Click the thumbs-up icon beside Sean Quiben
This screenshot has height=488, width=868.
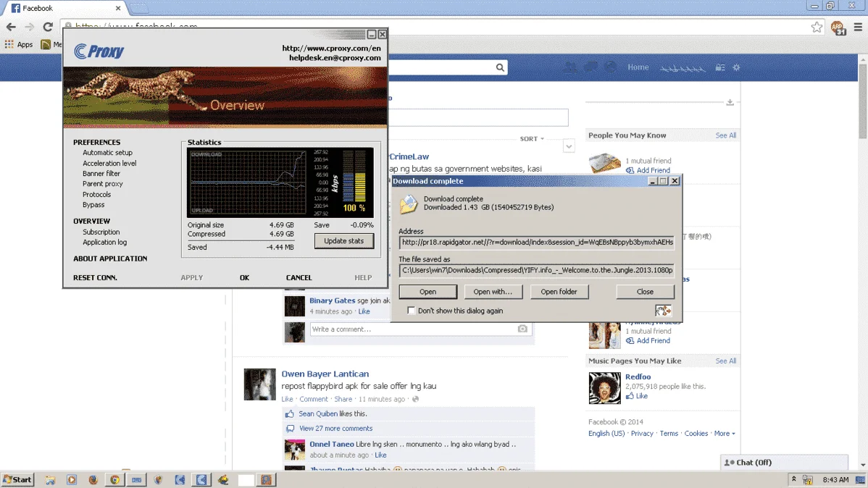coord(290,413)
